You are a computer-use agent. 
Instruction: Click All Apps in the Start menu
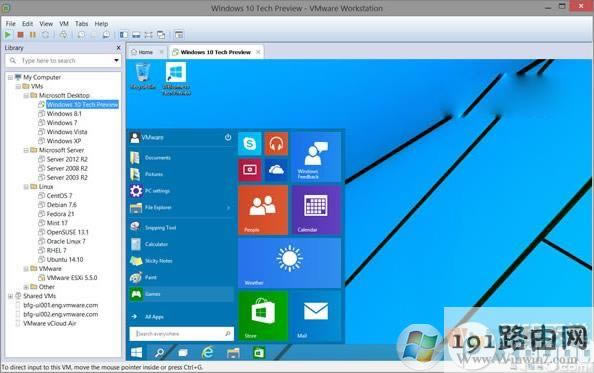pos(154,317)
